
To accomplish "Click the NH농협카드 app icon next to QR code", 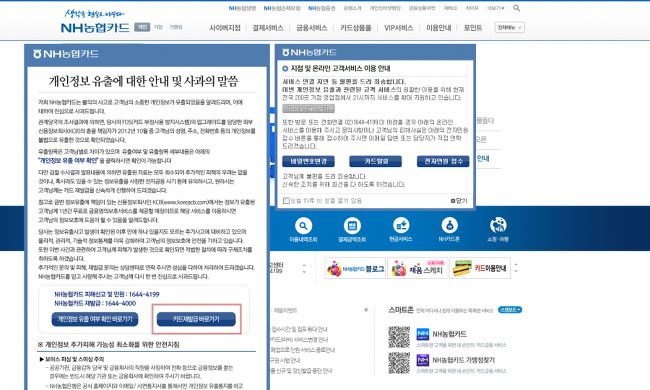I will tap(422, 334).
